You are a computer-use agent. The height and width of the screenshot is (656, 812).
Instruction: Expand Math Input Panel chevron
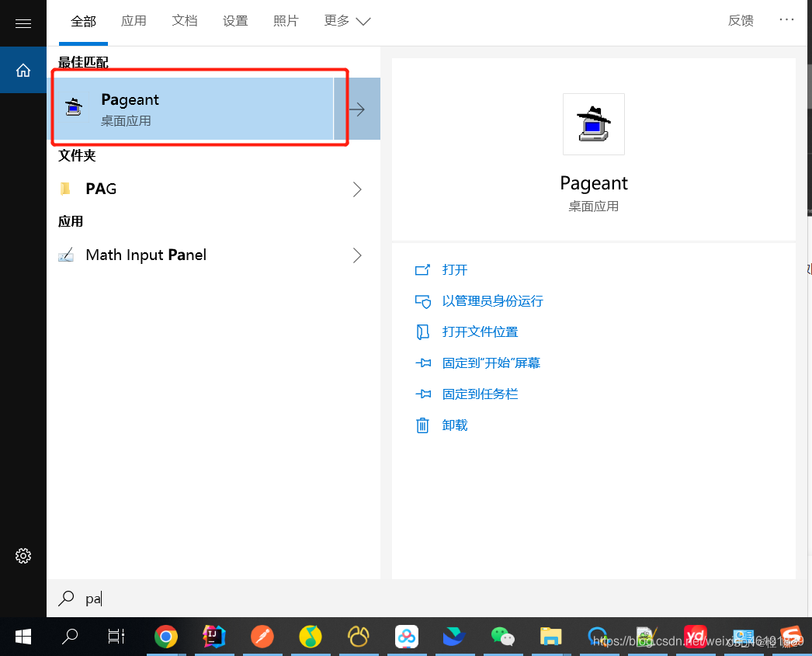click(x=357, y=255)
